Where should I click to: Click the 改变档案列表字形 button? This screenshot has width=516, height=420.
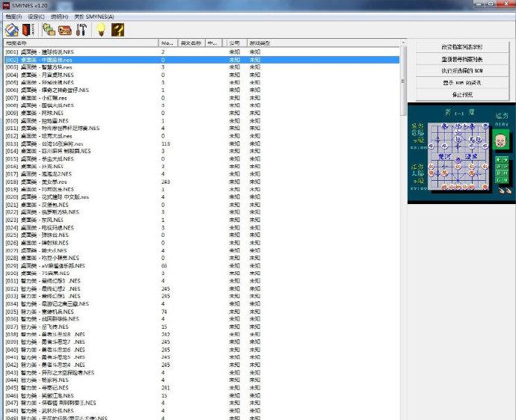[462, 47]
